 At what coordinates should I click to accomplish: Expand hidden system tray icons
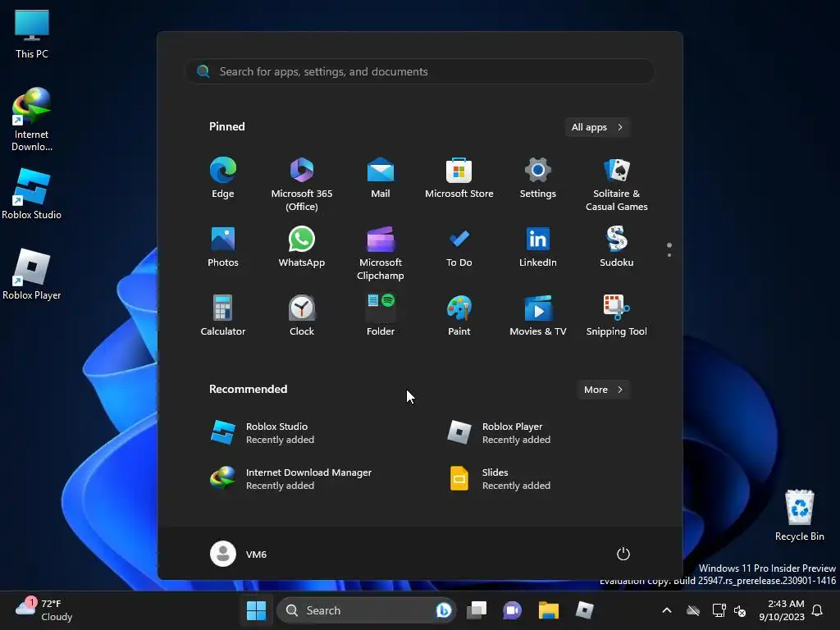pos(667,610)
